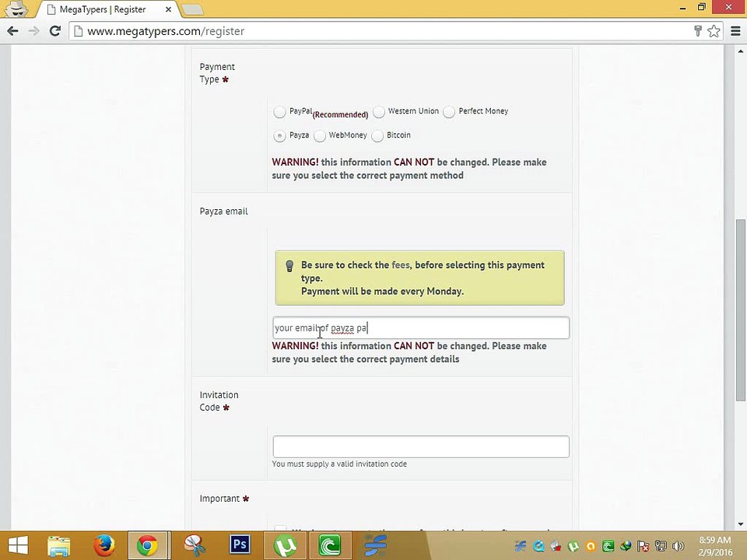This screenshot has height=560, width=747.
Task: Select the Bitcoin radio button
Action: pyautogui.click(x=377, y=136)
